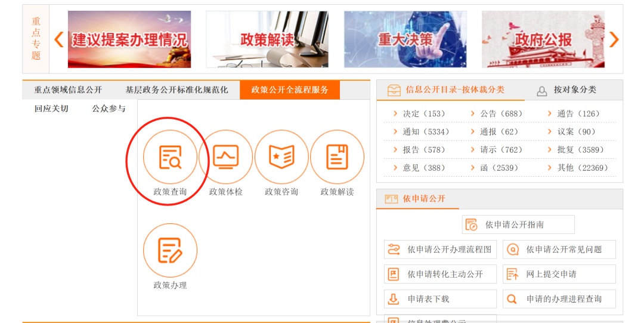Image resolution: width=644 pixels, height=323 pixels.
Task: Open the 政策查询 search document icon
Action: (x=170, y=157)
